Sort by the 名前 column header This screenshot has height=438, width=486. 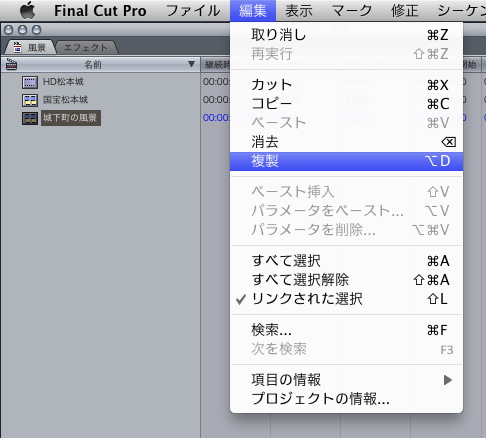[x=93, y=64]
